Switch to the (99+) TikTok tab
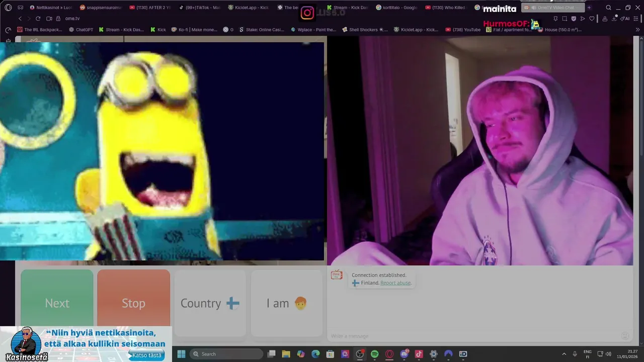This screenshot has width=644, height=362. pyautogui.click(x=200, y=8)
